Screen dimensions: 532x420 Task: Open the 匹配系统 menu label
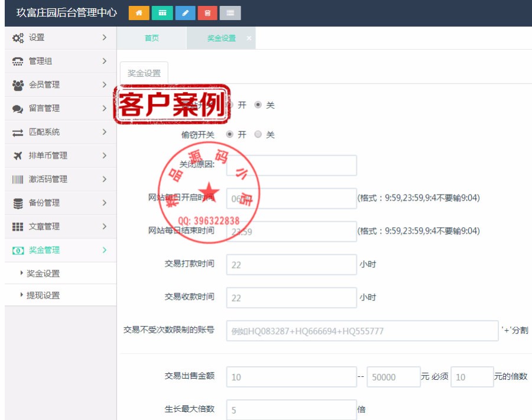pos(44,132)
